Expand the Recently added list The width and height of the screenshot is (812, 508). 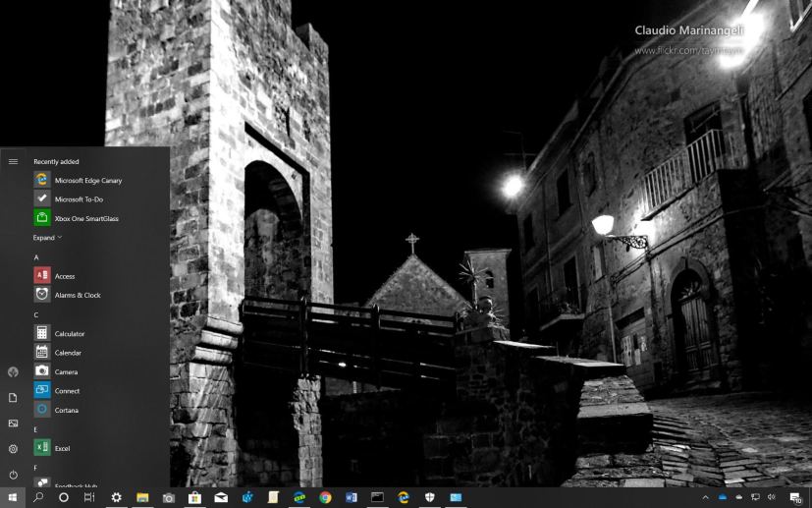click(48, 238)
